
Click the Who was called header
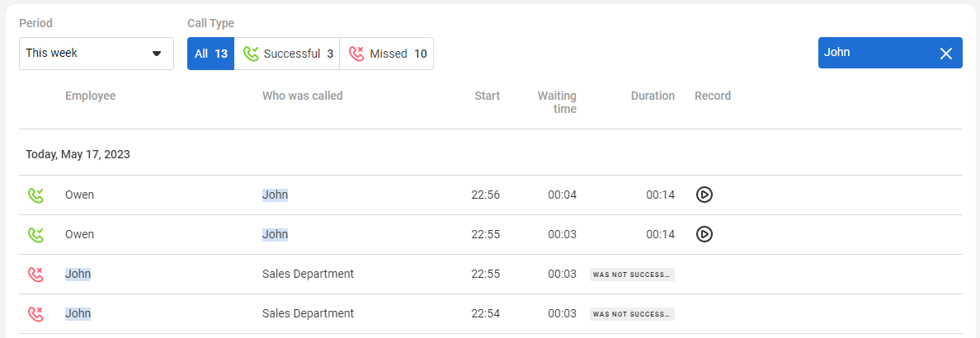pyautogui.click(x=302, y=96)
